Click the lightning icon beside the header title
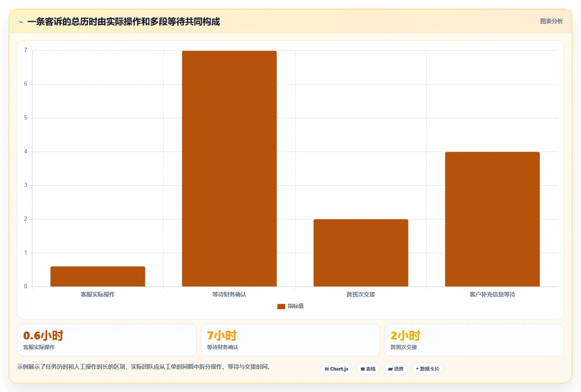The height and width of the screenshot is (392, 581). (x=21, y=22)
